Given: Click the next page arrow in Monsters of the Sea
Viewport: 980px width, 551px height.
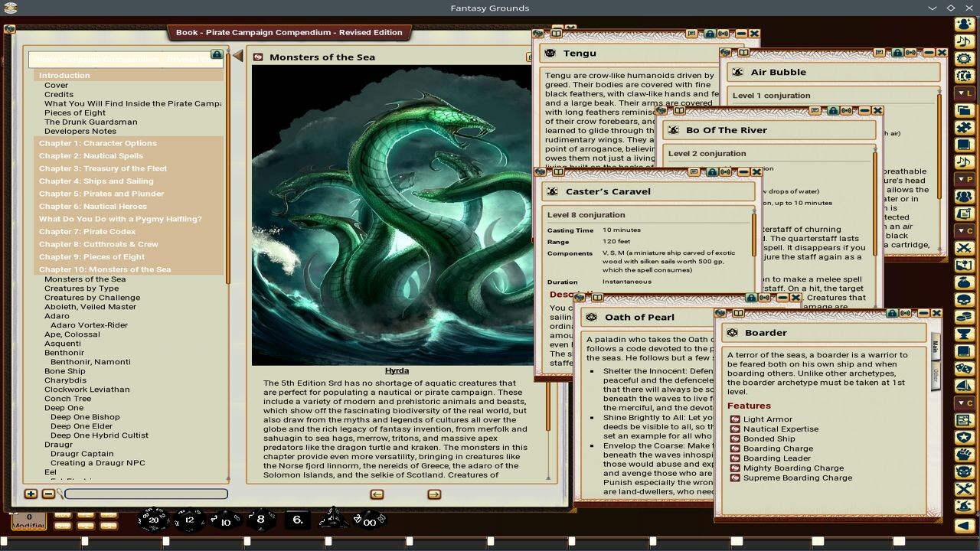Looking at the screenshot, I should pyautogui.click(x=433, y=494).
